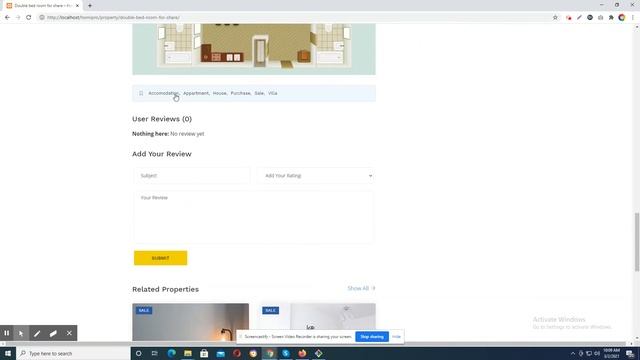Open the Mail app on the taskbar
Image resolution: width=640 pixels, height=360 pixels.
220,353
